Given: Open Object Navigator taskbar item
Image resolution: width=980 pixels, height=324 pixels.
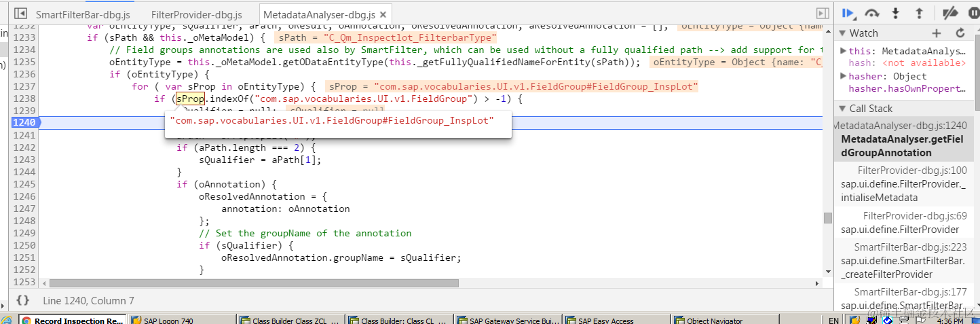Looking at the screenshot, I should pyautogui.click(x=724, y=320).
